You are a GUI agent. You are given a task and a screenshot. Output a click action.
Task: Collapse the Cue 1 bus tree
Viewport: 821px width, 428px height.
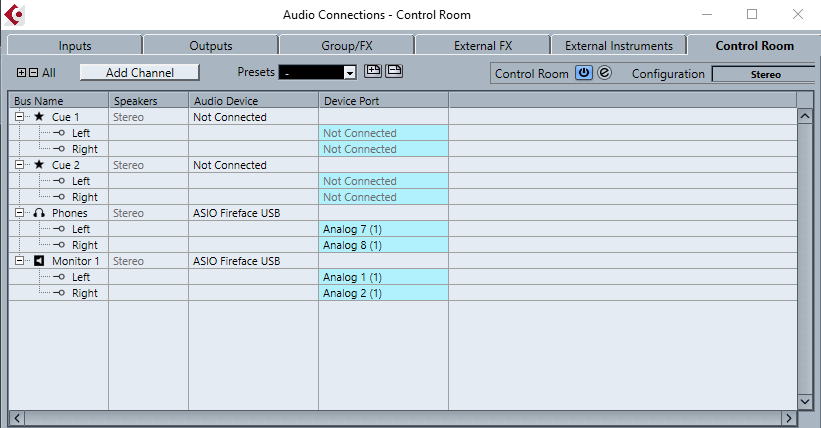(21, 117)
